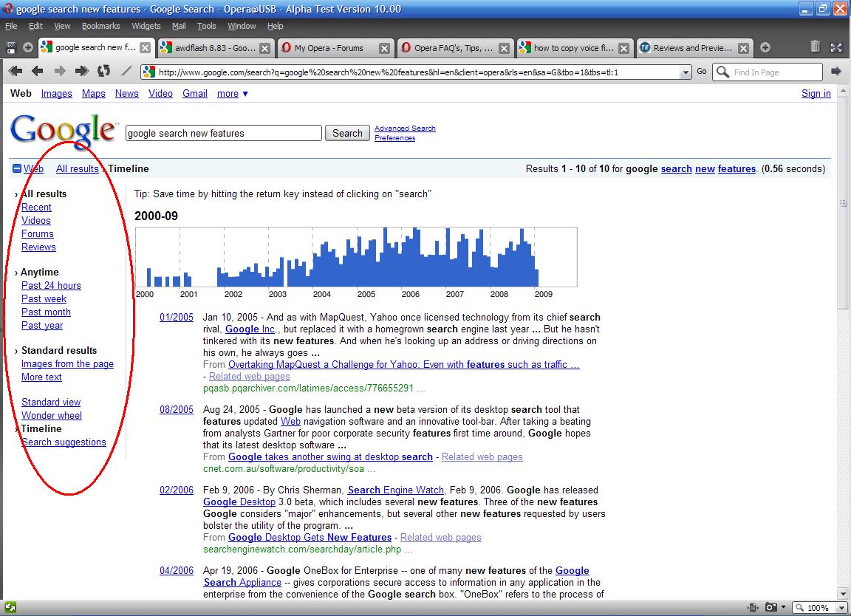851x616 pixels.
Task: Click the panel toggle icon left of tabs
Action: (10, 48)
